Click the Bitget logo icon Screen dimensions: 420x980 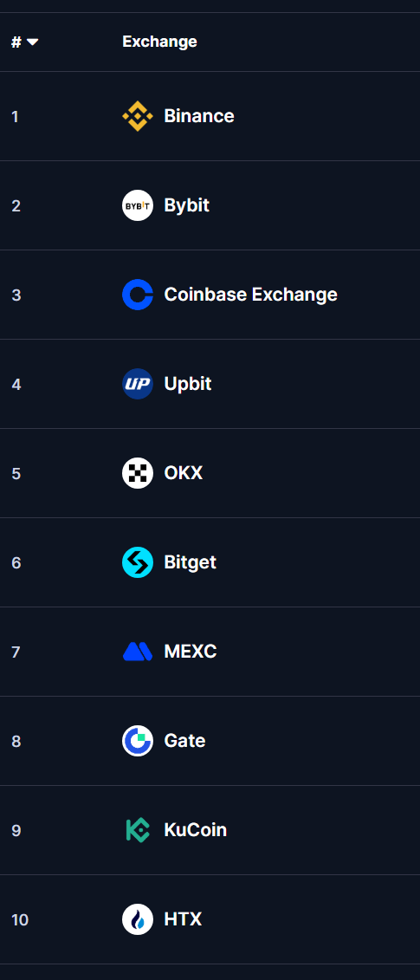pos(138,562)
